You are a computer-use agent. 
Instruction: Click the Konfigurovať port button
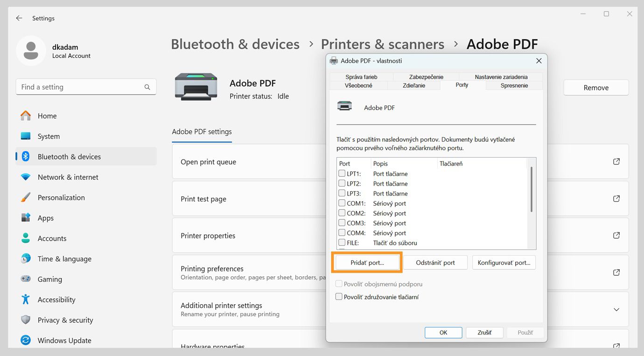coord(504,263)
